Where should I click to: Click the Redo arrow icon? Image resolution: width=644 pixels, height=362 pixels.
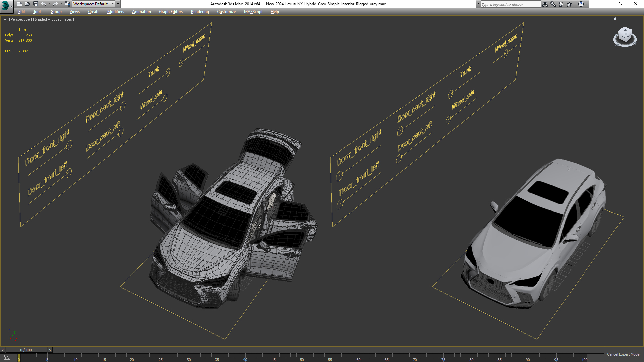[x=55, y=4]
